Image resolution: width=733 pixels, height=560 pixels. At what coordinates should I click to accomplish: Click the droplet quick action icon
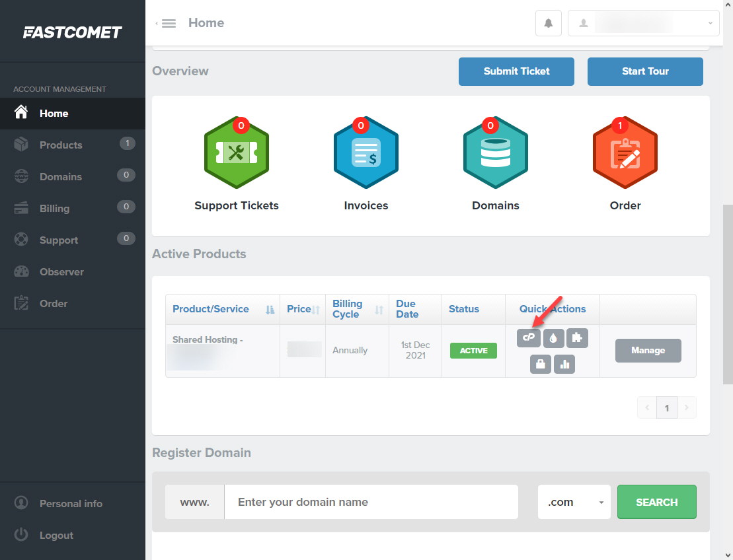(553, 337)
